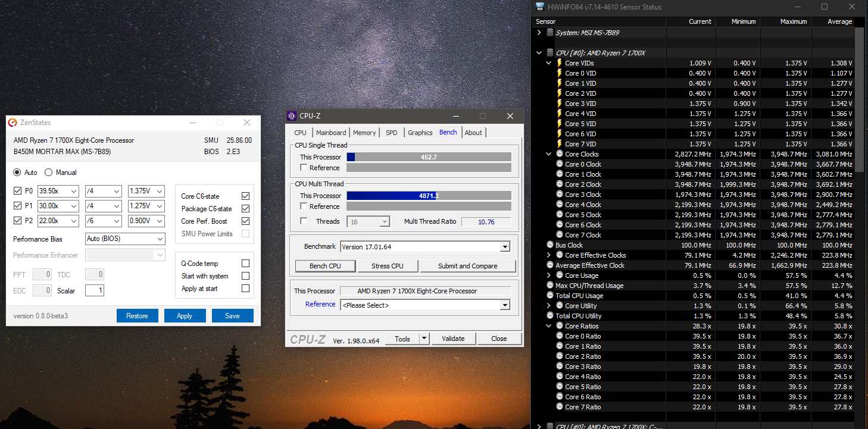The image size is (868, 429).
Task: Click the Bench CPU button
Action: click(x=326, y=266)
